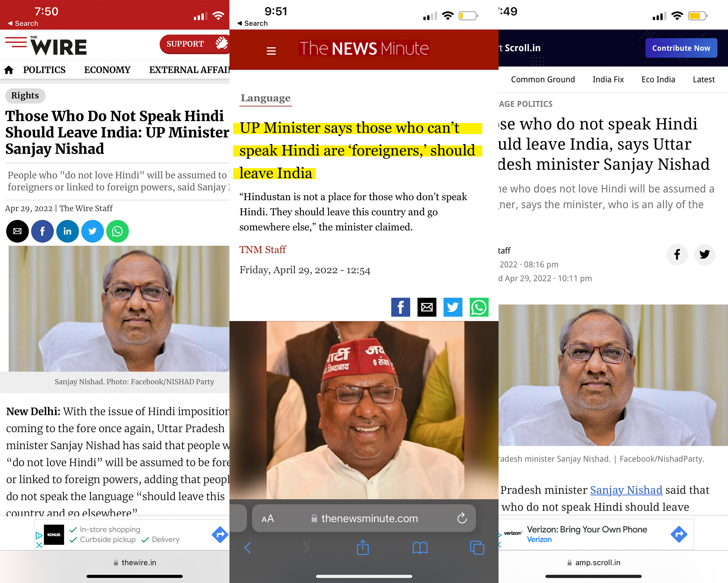This screenshot has height=583, width=728.
Task: Go back with Safari back chevron
Action: [248, 548]
